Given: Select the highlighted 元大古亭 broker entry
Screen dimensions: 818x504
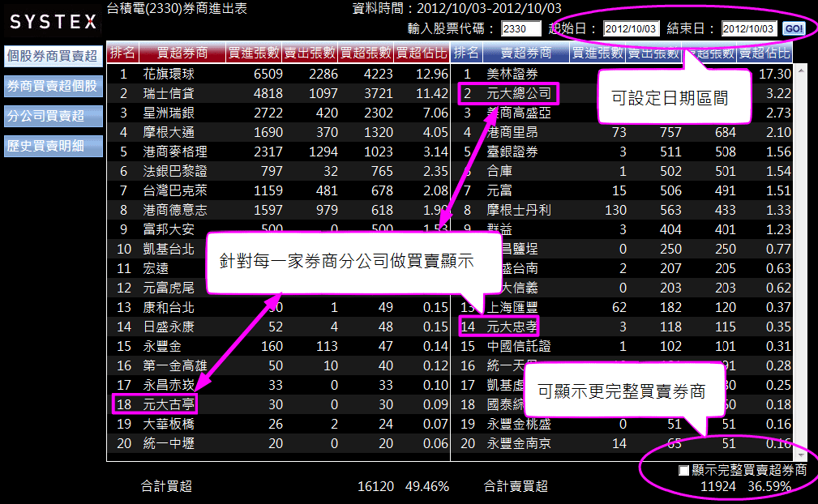Looking at the screenshot, I should tap(169, 404).
